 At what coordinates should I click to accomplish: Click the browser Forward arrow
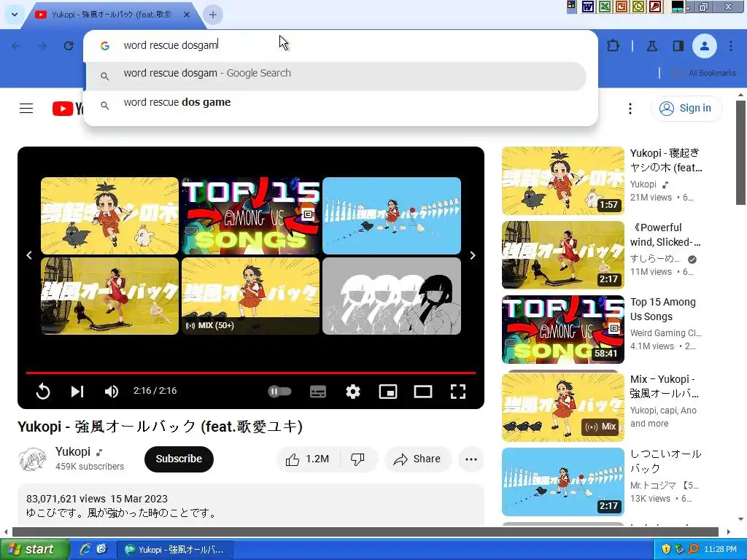42,46
